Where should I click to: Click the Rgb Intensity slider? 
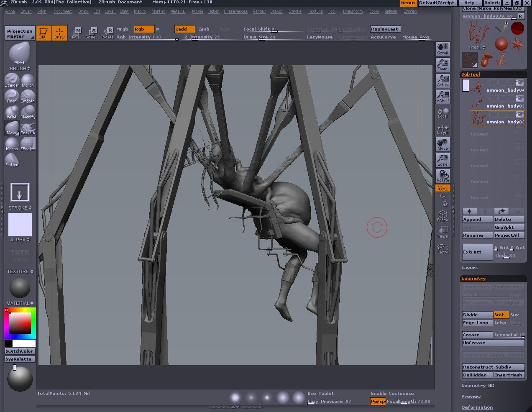(146, 37)
